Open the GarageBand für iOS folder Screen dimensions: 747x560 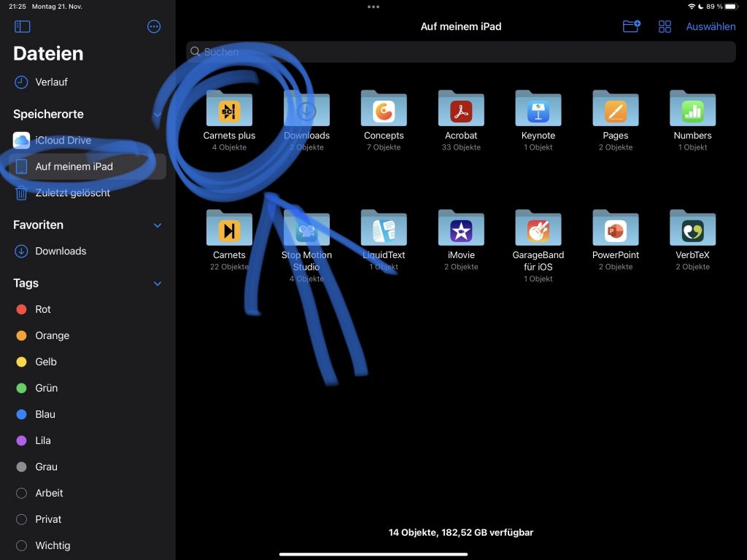pos(538,246)
